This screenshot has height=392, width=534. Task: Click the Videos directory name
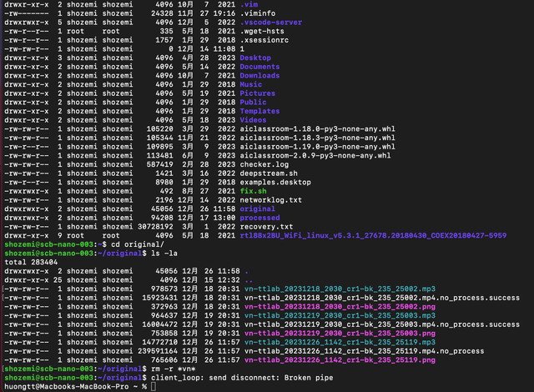coord(252,120)
